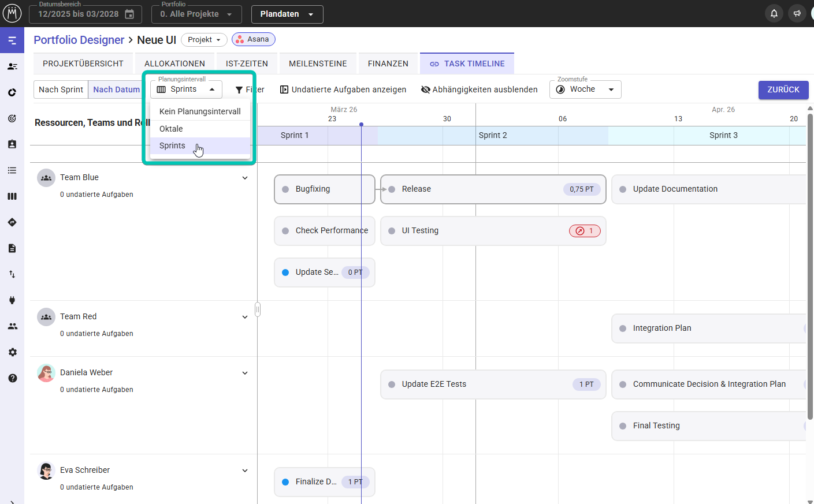Image resolution: width=814 pixels, height=504 pixels.
Task: Select 'Oktale' in the Planungsintervall list
Action: [172, 128]
